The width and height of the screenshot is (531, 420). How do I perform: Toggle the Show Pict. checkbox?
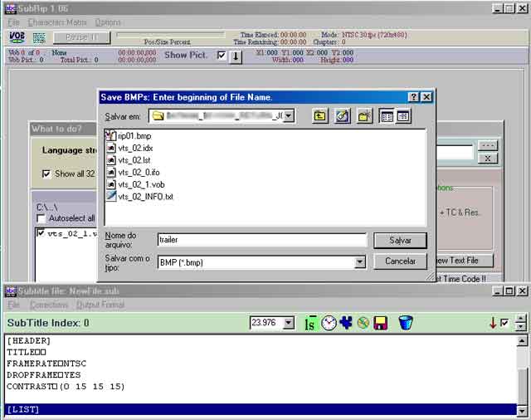tap(222, 55)
